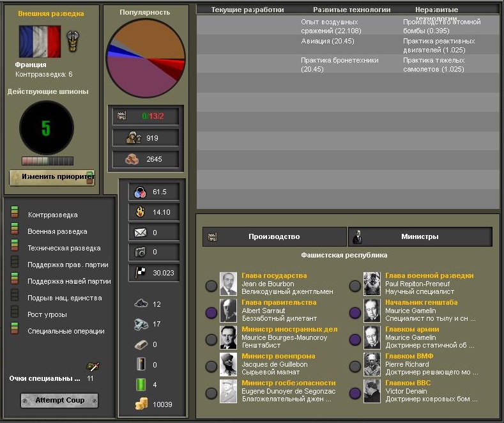
Task: Click the national unity colored circles icon
Action: point(140,192)
